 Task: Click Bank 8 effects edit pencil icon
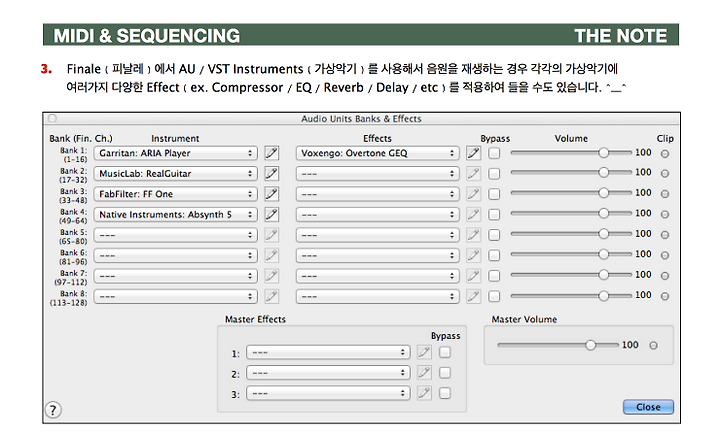473,296
